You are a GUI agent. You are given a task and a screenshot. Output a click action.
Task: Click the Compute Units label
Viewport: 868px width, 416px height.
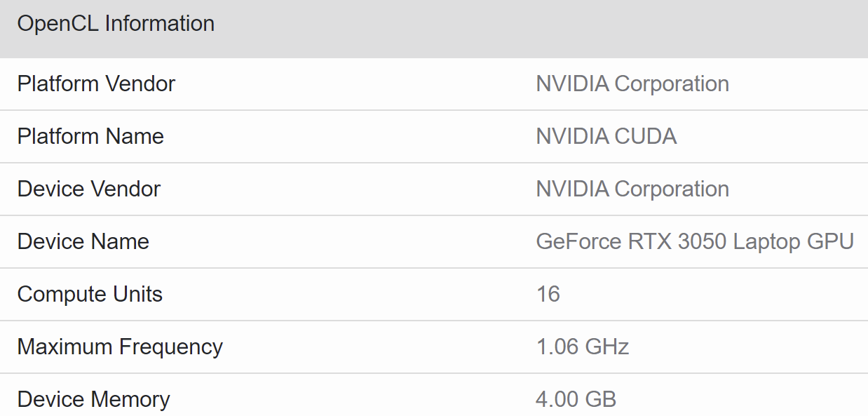90,294
